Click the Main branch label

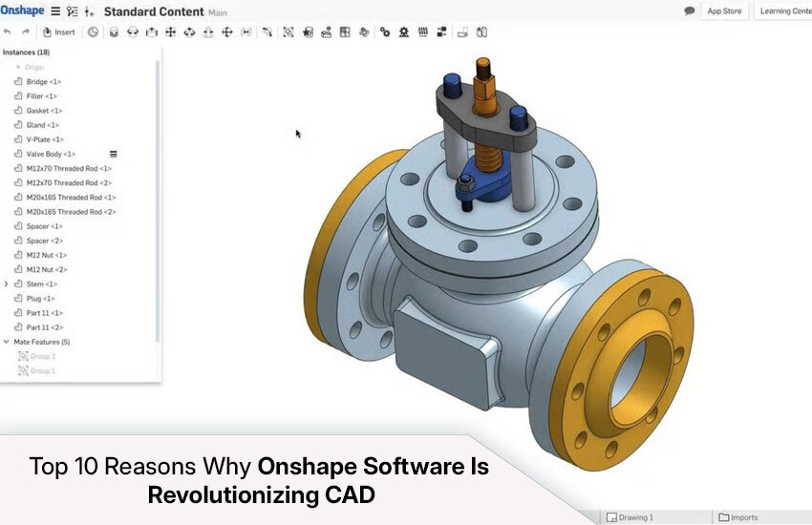(x=218, y=12)
